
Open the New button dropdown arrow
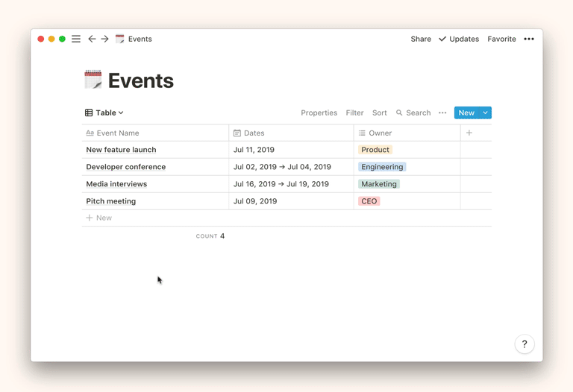click(485, 113)
